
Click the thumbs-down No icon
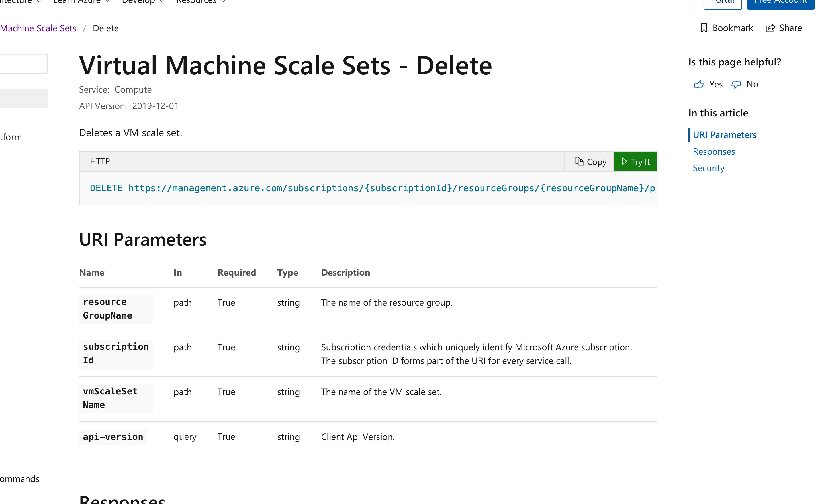[x=736, y=85]
